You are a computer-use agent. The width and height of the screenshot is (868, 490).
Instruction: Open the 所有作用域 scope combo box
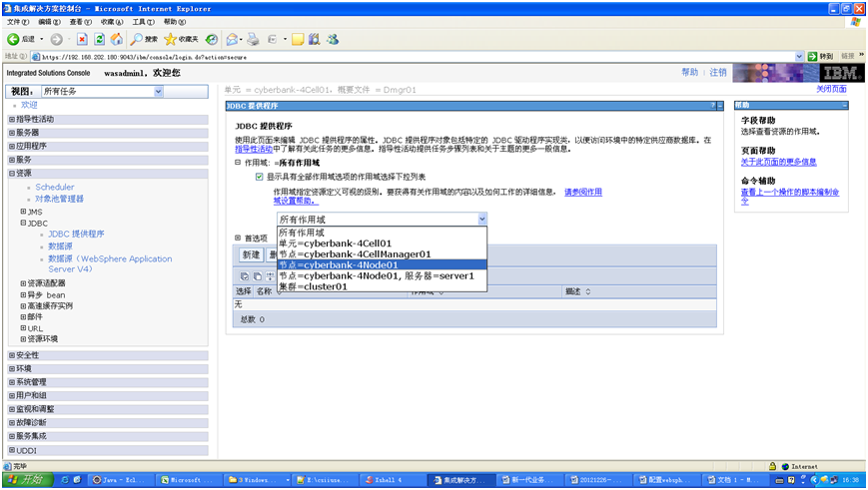coord(382,219)
